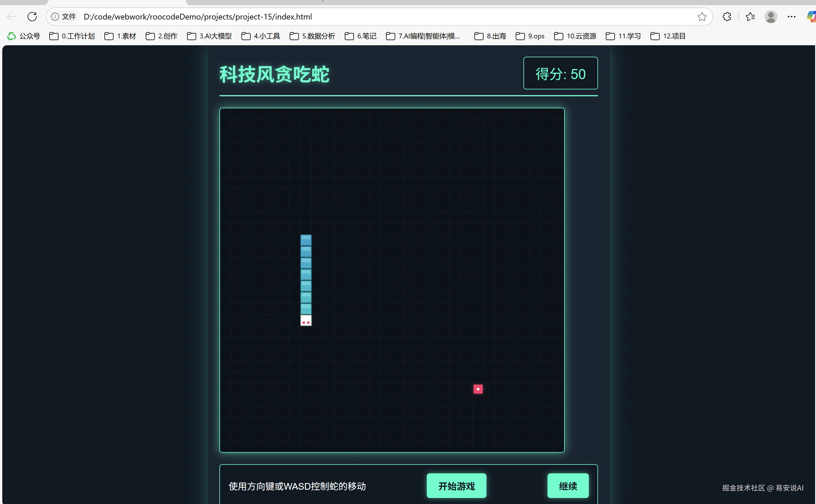
Task: Open the favorites list icon
Action: [x=750, y=17]
